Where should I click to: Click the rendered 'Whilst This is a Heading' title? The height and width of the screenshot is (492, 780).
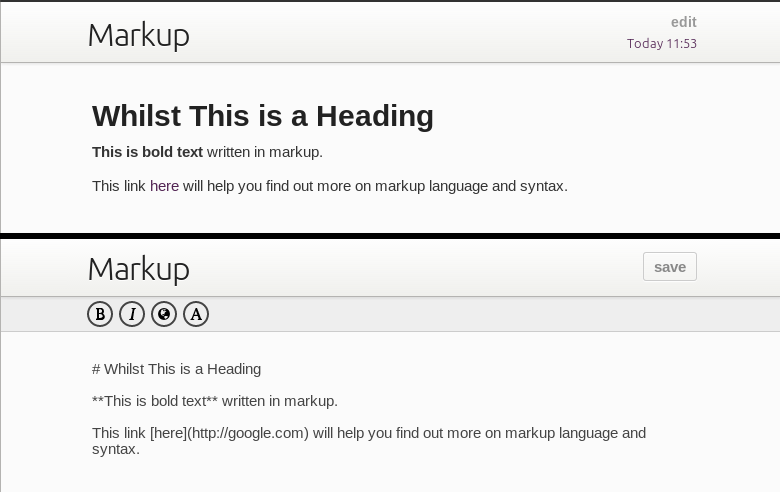[262, 116]
